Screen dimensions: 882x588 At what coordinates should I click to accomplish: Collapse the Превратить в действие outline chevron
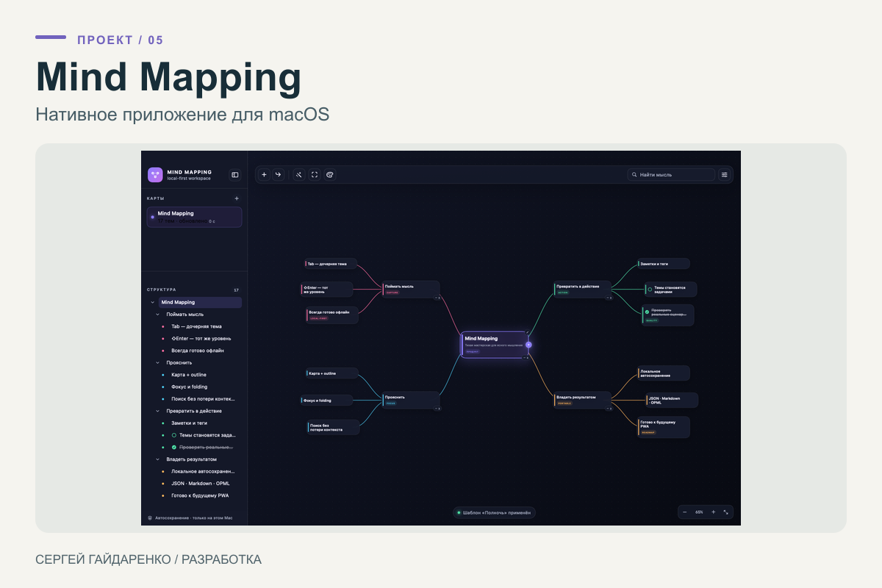(x=157, y=411)
